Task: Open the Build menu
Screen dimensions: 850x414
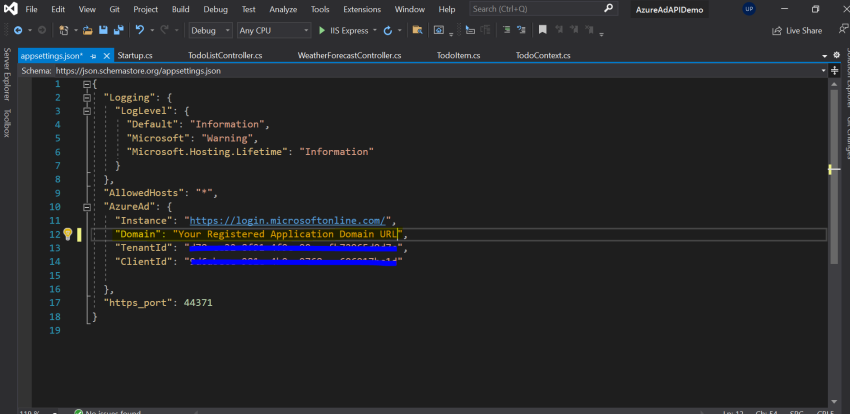Action: pyautogui.click(x=180, y=9)
